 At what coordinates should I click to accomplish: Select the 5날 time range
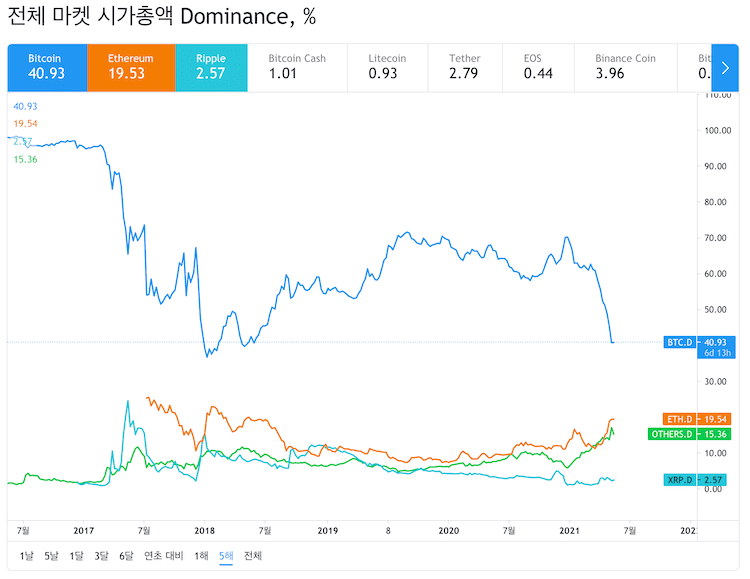51,556
